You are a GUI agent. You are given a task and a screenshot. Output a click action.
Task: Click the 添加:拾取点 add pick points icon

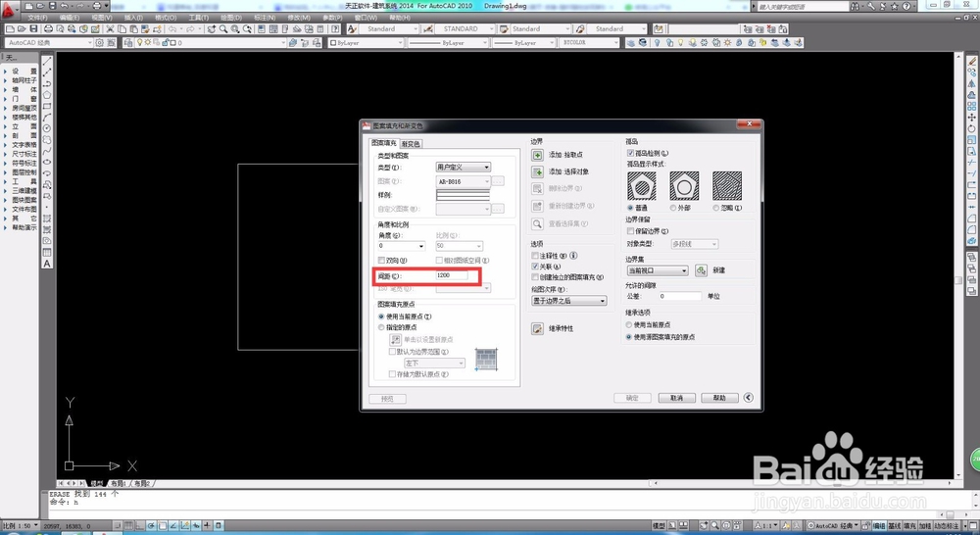[x=537, y=155]
